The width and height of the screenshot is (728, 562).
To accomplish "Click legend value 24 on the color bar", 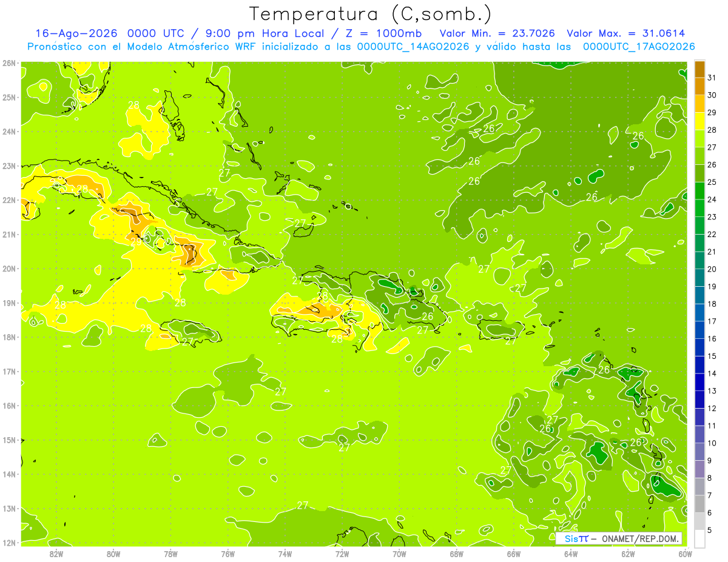I will pos(712,199).
